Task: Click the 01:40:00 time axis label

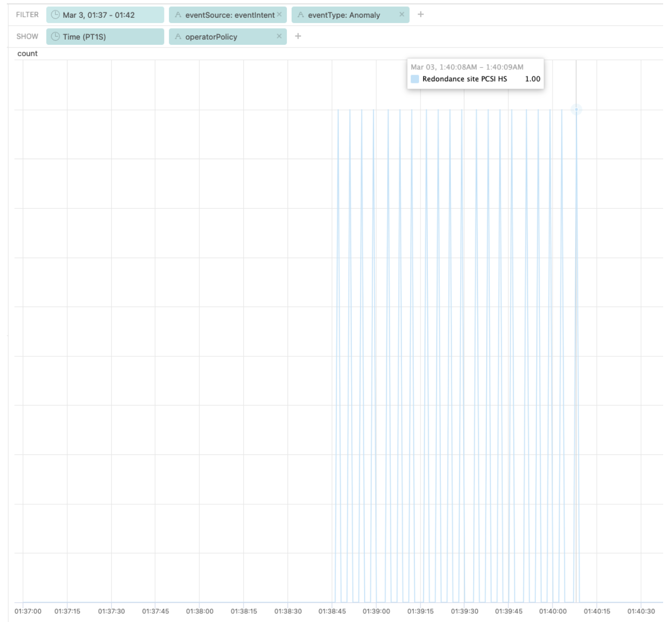Action: (x=553, y=611)
